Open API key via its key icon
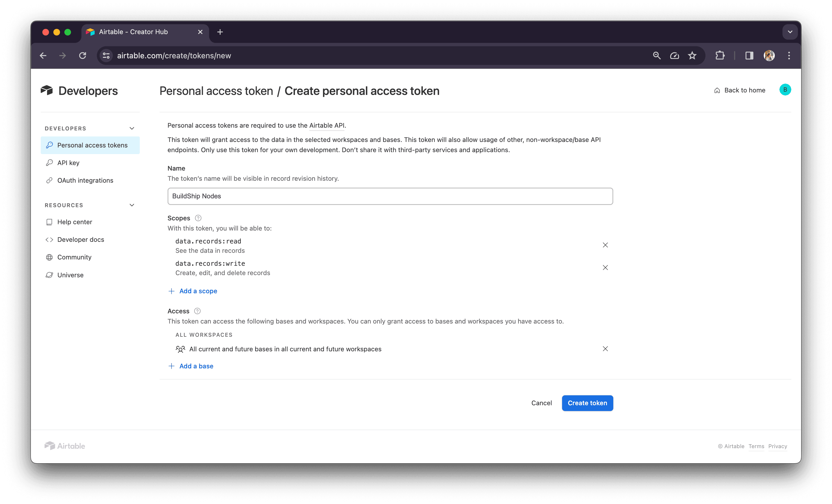 49,162
